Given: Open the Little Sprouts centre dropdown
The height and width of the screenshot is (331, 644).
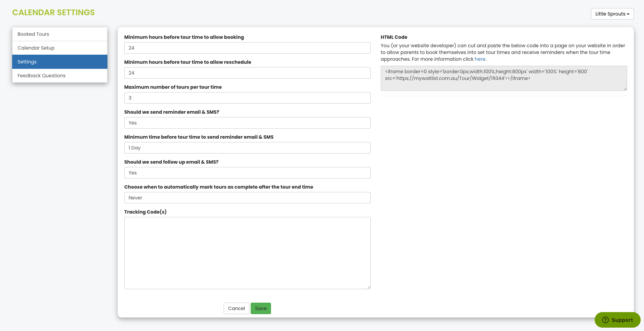Looking at the screenshot, I should click(x=612, y=14).
